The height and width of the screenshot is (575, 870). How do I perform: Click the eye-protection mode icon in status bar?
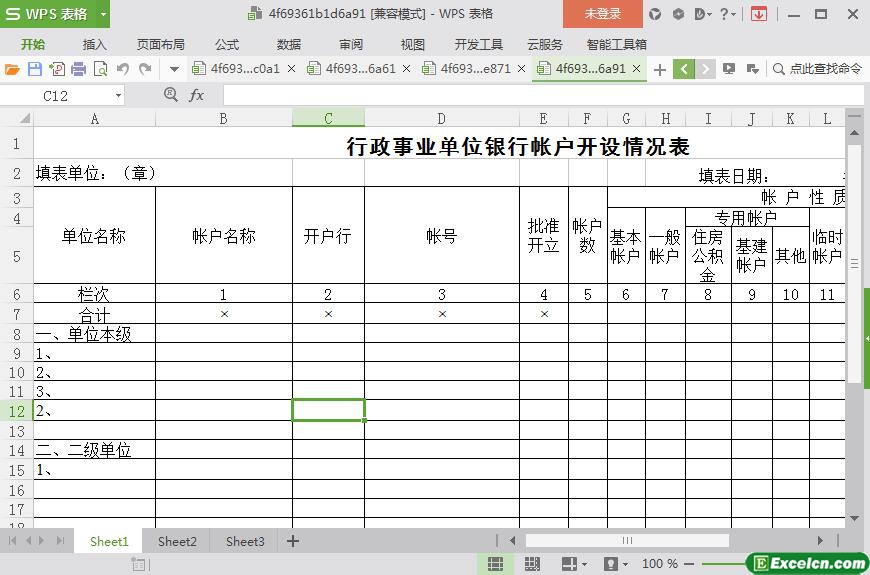coord(610,564)
